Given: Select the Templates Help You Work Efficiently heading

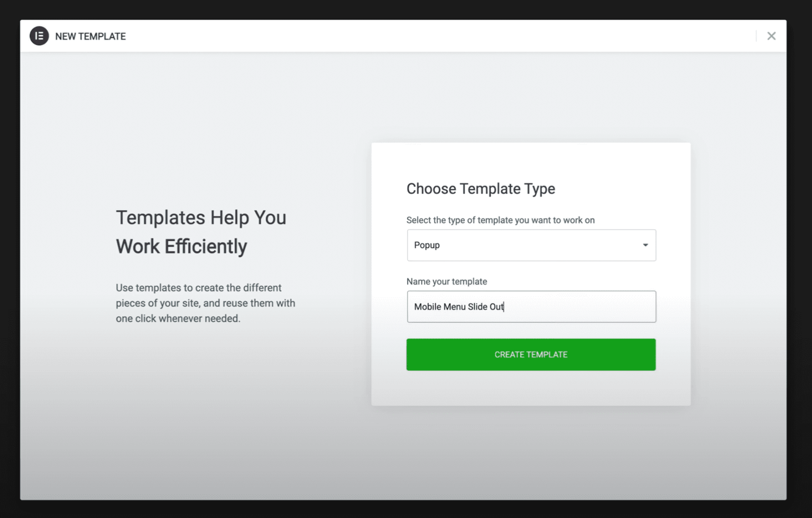Looking at the screenshot, I should [201, 231].
